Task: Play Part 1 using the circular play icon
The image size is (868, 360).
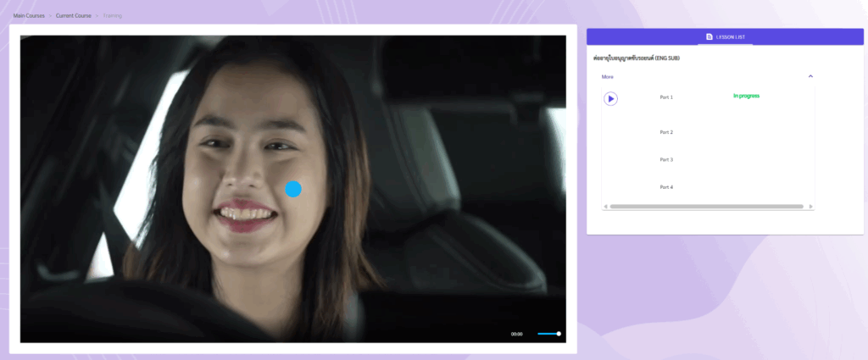Action: (x=610, y=98)
